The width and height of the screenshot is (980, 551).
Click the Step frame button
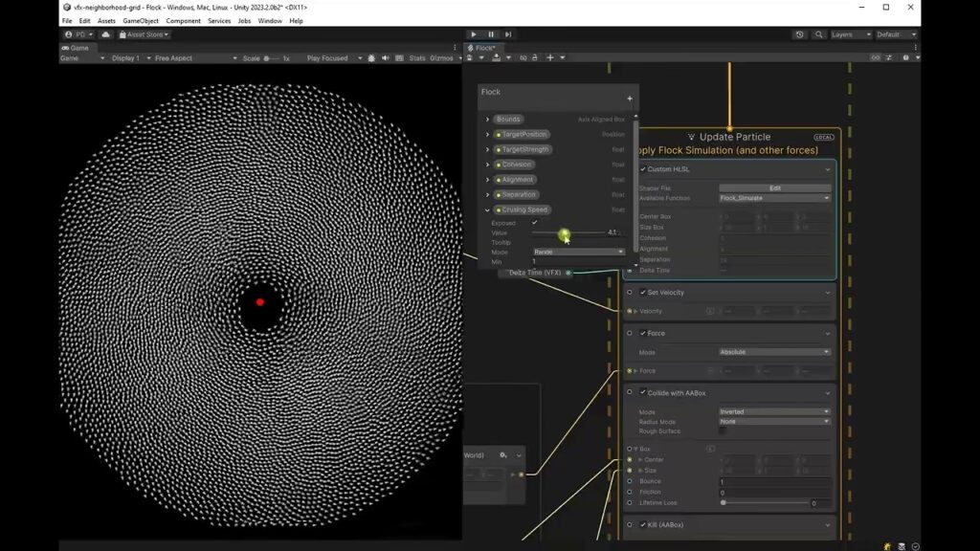[508, 34]
